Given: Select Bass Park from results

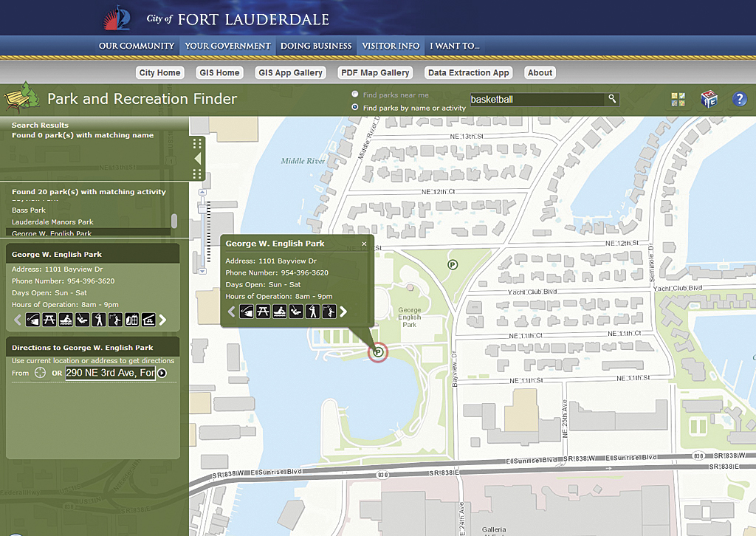Looking at the screenshot, I should 29,210.
